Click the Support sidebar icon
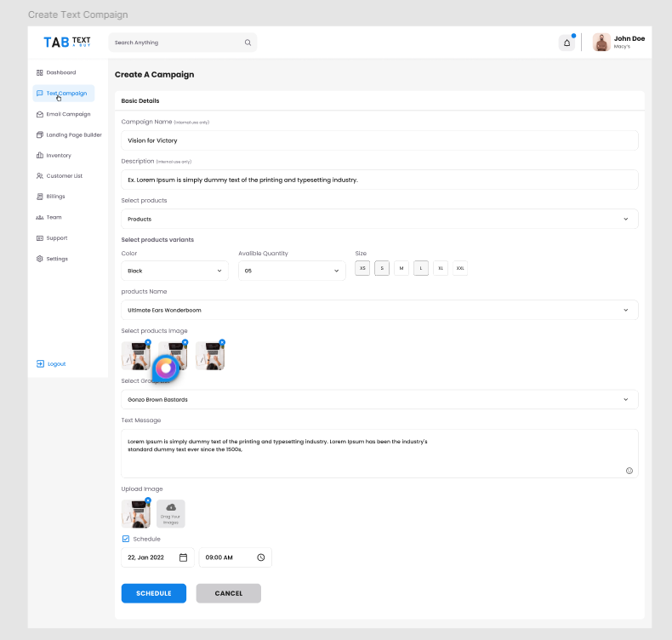Viewport: 672px width, 640px height. click(40, 238)
